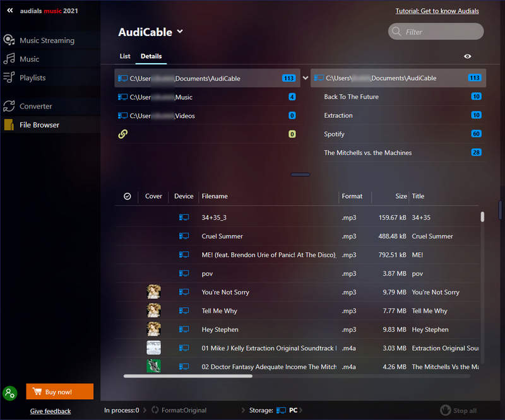Select the ME! (feat. Brendon Urie) filename

tap(269, 255)
